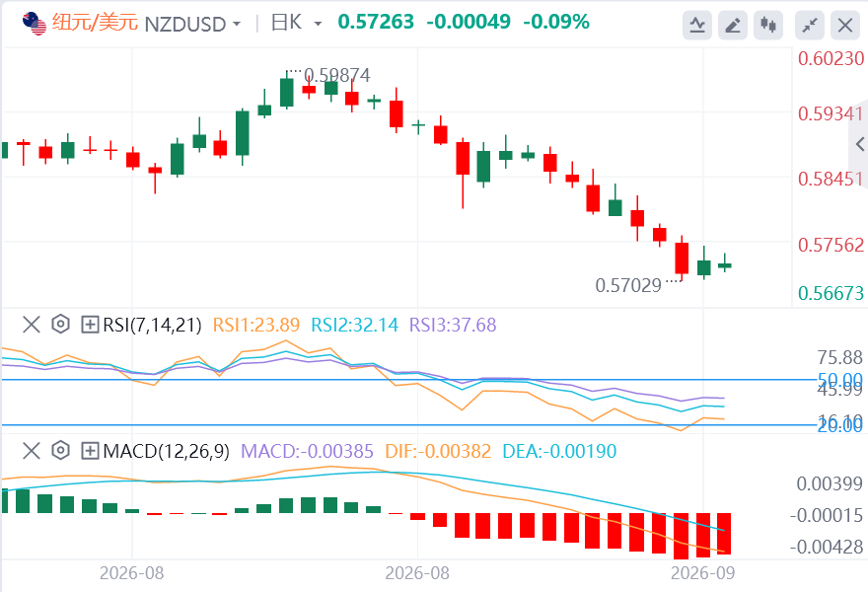Expand the right side panel arrow

(x=859, y=144)
